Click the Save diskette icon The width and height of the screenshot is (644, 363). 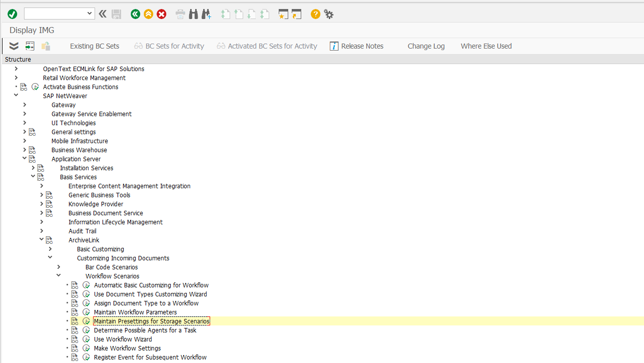pos(117,14)
